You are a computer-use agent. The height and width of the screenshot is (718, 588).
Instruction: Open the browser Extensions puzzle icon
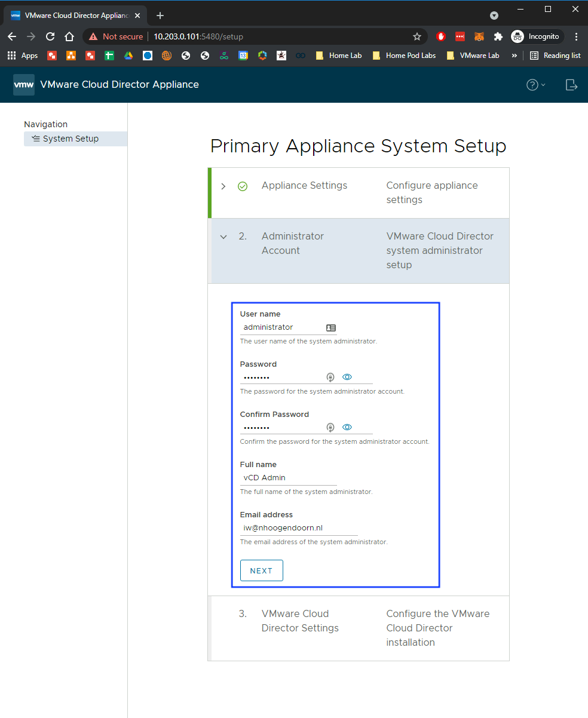coord(498,36)
